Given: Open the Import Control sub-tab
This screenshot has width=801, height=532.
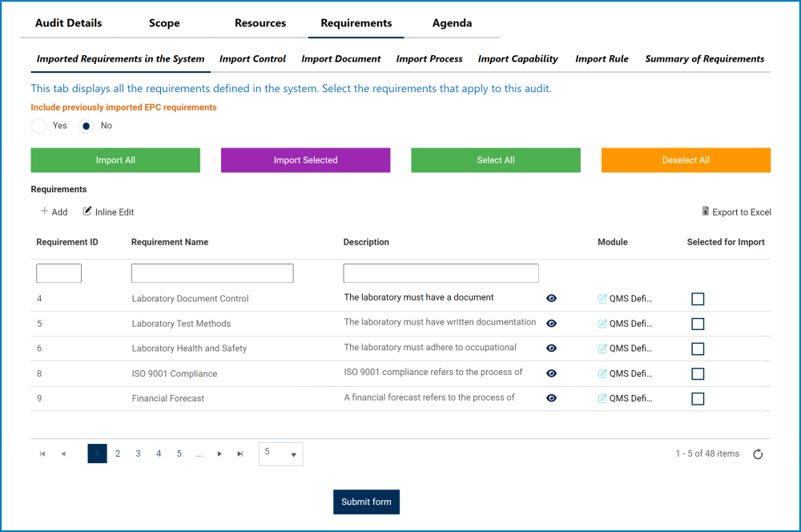Looking at the screenshot, I should coord(252,58).
